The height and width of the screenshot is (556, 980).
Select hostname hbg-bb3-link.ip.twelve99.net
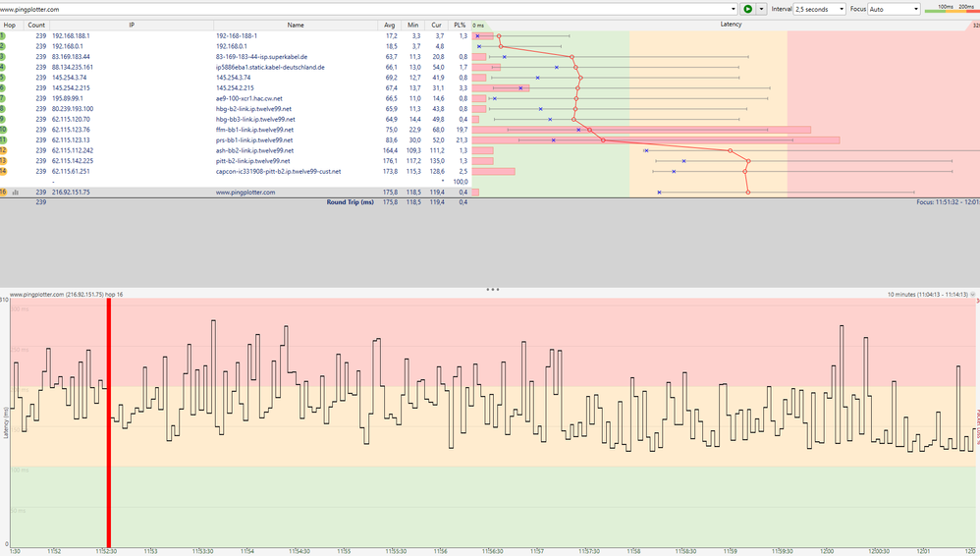[x=255, y=119]
